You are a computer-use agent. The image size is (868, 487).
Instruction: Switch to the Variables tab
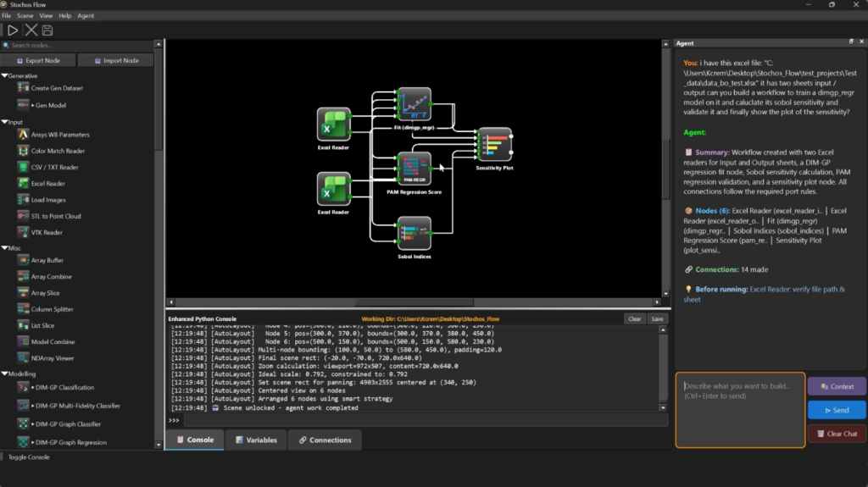point(256,440)
